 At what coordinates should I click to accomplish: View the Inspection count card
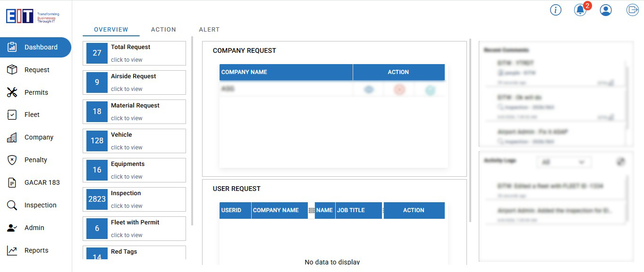point(134,199)
